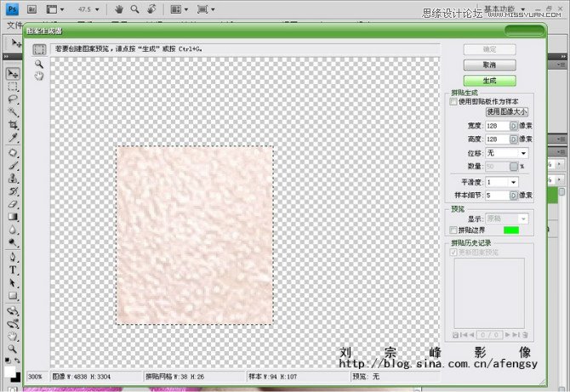Click the Rotate View tool in application bar
This screenshot has height=392, width=570.
pos(151,9)
